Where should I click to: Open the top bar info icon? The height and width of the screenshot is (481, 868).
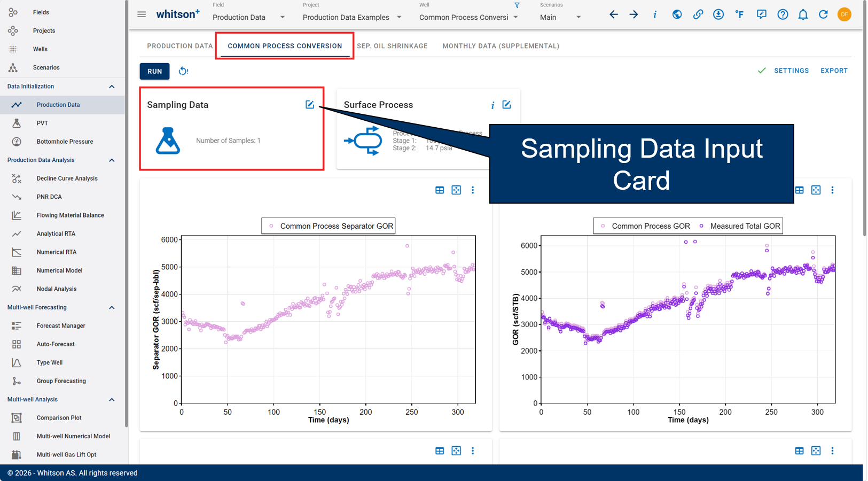(655, 14)
